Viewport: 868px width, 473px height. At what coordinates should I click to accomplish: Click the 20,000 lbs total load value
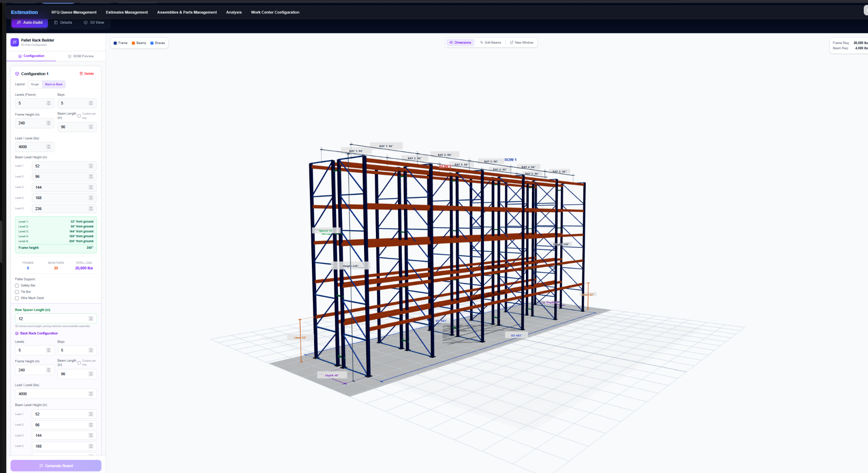click(84, 268)
